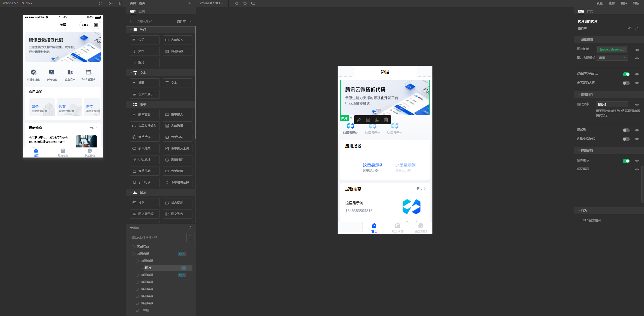Add the 表单地域选择 component
The image size is (644, 316).
pyautogui.click(x=178, y=182)
